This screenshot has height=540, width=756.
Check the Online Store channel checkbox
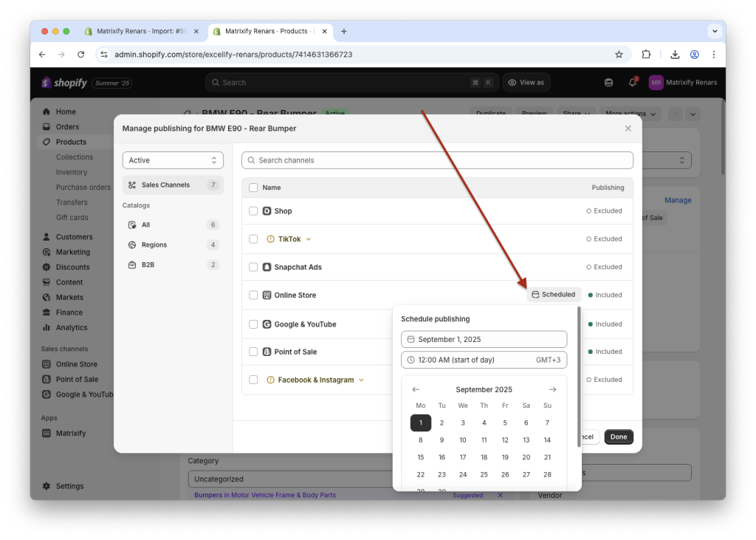click(x=254, y=295)
